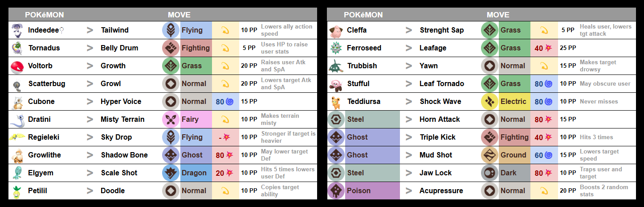Click the Fighting type icon for Belly Drum
644x207 pixels.
(x=171, y=48)
